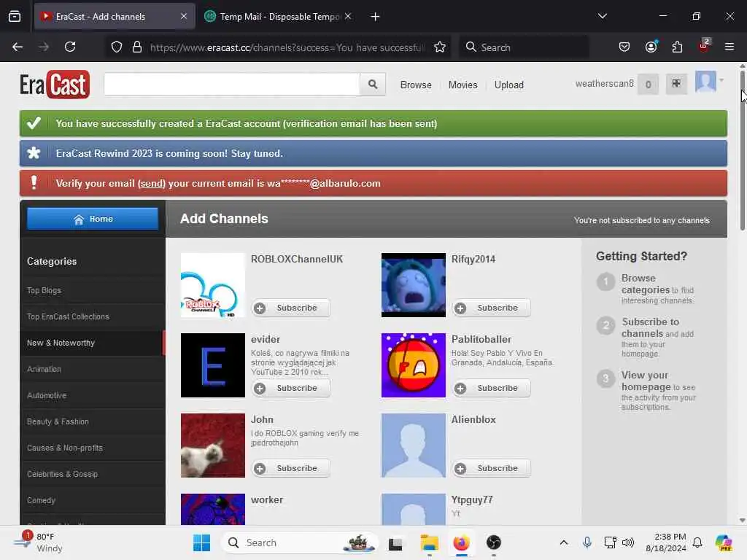Click the search magnifier button
747x560 pixels.
click(x=373, y=85)
